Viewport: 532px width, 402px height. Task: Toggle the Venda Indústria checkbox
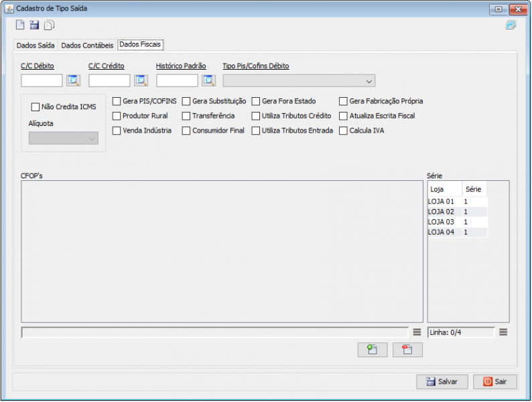[117, 131]
